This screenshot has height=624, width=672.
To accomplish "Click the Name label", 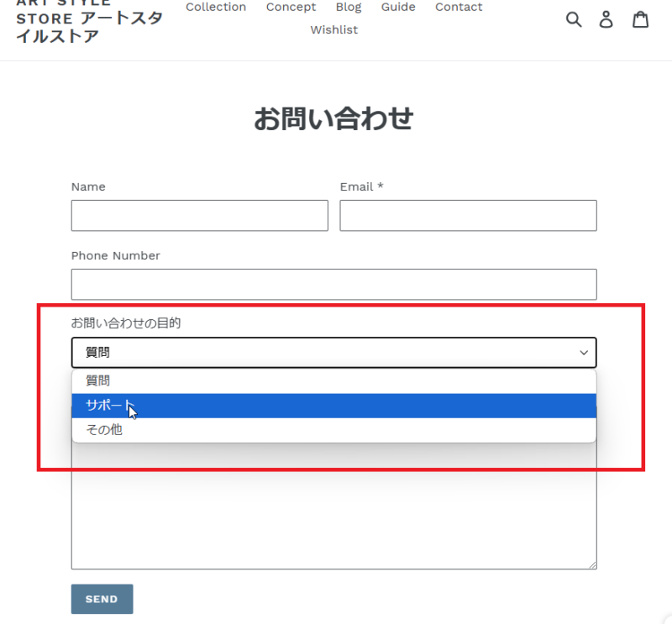I will click(x=88, y=186).
